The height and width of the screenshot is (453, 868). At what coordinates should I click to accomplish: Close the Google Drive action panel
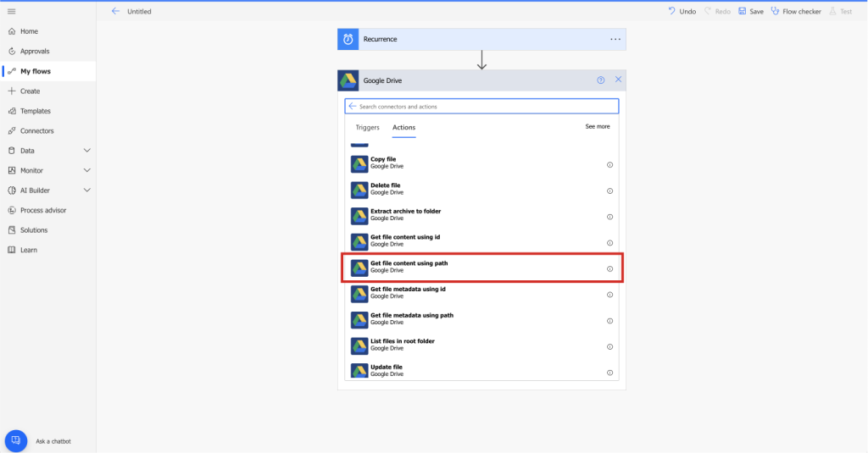click(618, 80)
